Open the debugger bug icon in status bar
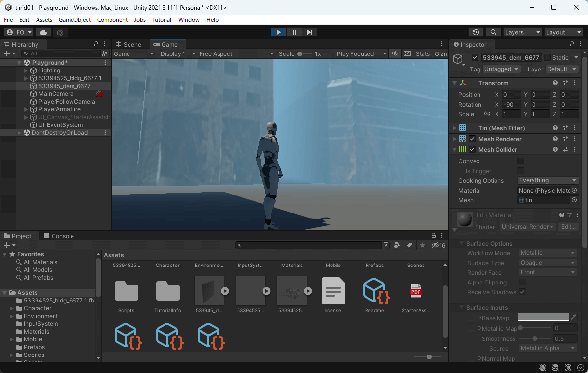The width and height of the screenshot is (588, 373). [543, 368]
